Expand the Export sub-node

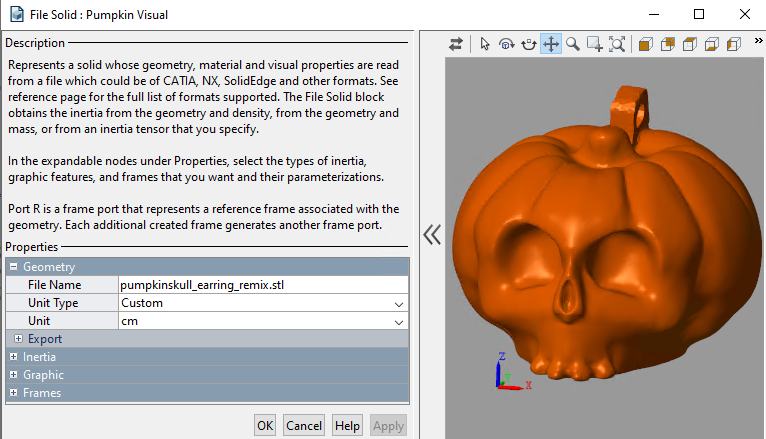pyautogui.click(x=19, y=339)
